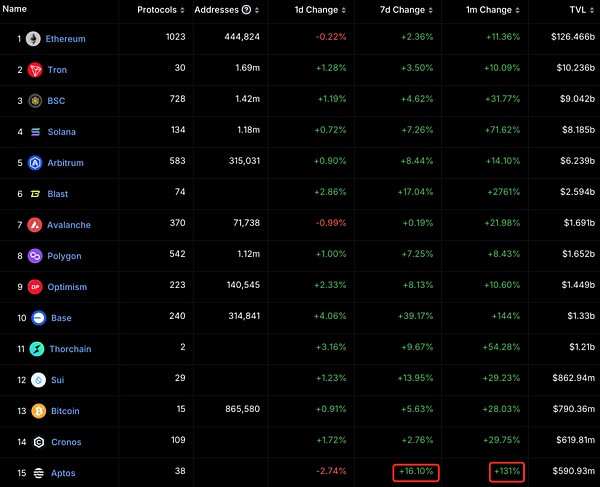Open the Solana chain link
The image size is (600, 487).
(x=62, y=132)
